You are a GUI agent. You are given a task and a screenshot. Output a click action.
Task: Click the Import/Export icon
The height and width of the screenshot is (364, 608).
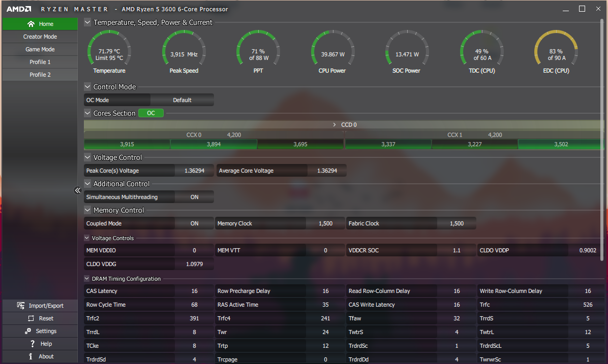(x=21, y=306)
